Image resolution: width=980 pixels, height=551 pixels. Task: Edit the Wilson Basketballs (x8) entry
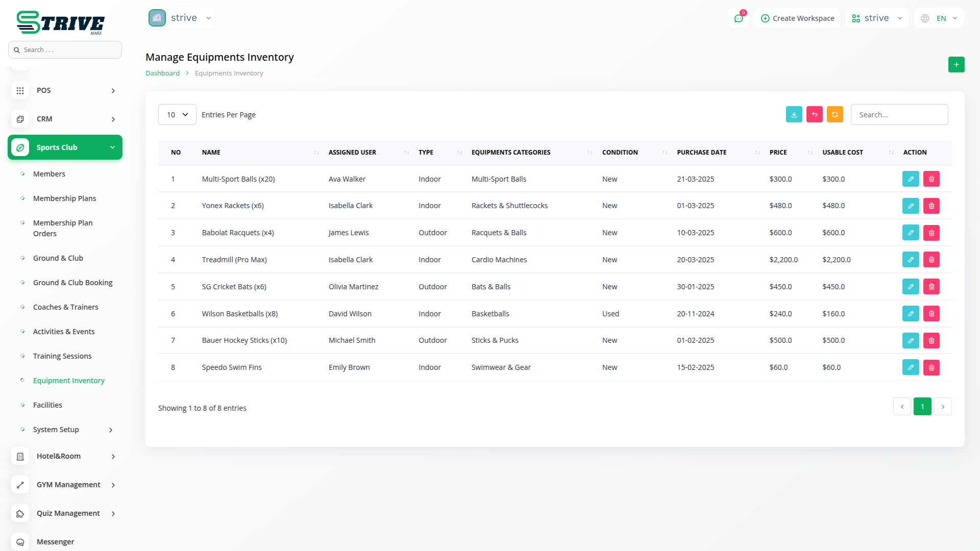[910, 314]
